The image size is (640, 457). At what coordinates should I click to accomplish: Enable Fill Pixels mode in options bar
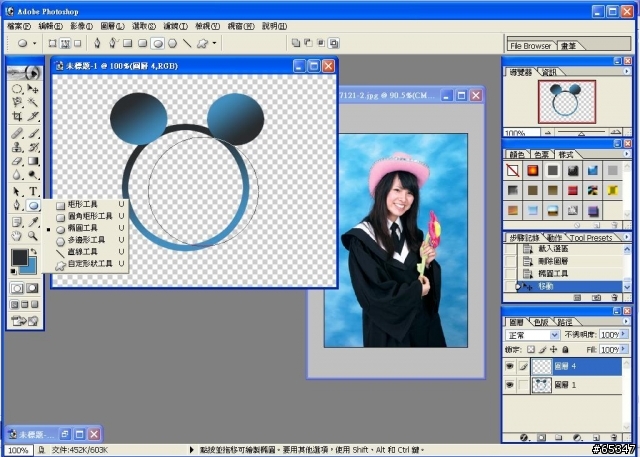pos(78,43)
